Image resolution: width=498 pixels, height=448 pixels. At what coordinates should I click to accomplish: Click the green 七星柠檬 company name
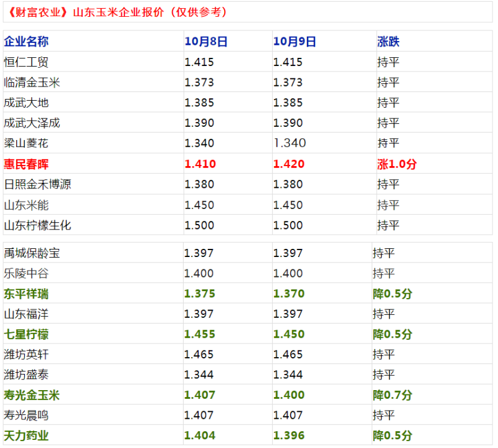point(26,334)
